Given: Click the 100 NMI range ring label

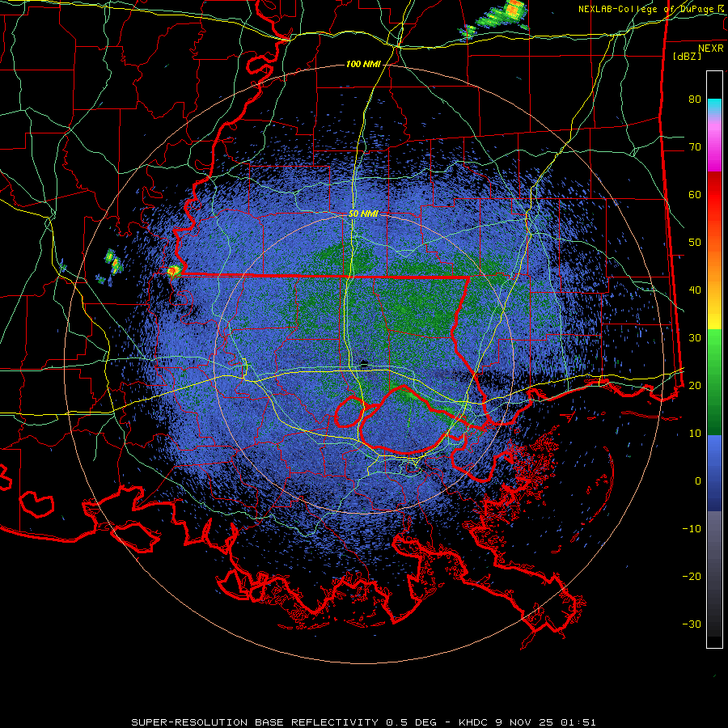Looking at the screenshot, I should click(x=363, y=64).
